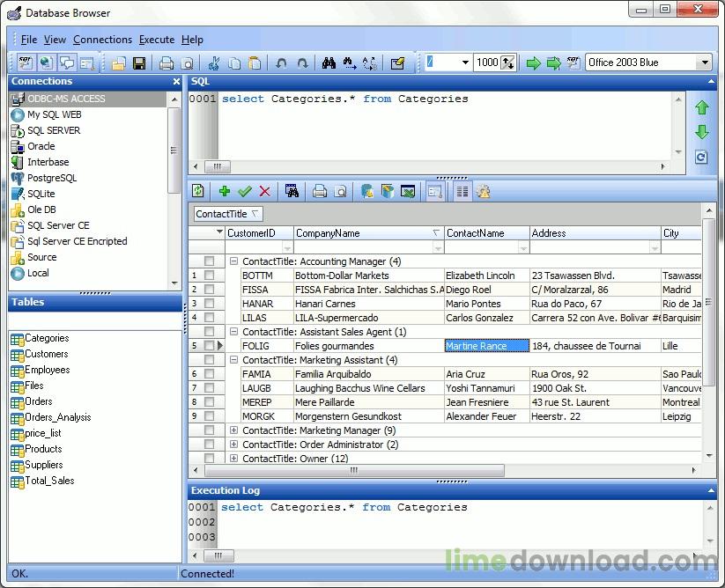This screenshot has width=725, height=588.
Task: Cancel edits using the red X icon
Action: (x=263, y=191)
